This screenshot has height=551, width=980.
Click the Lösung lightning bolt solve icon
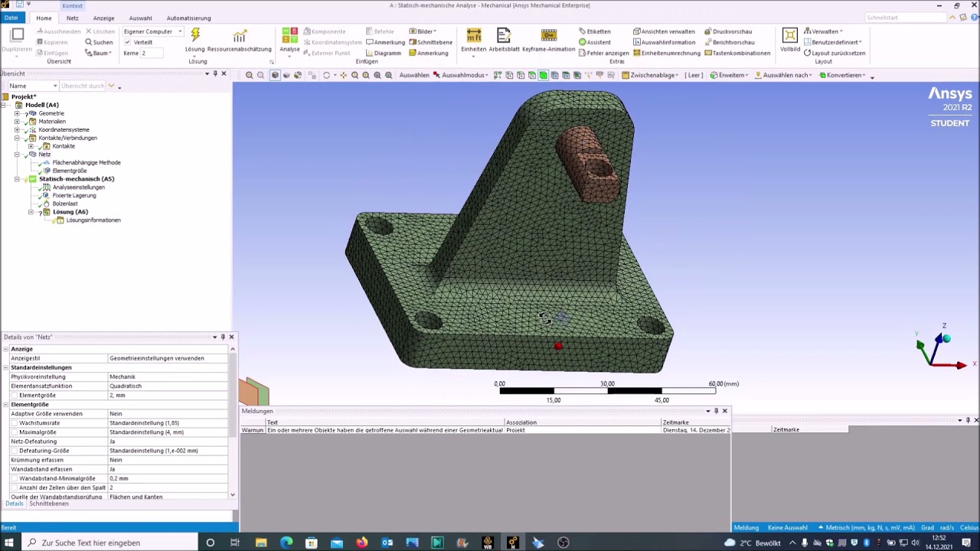coord(195,35)
